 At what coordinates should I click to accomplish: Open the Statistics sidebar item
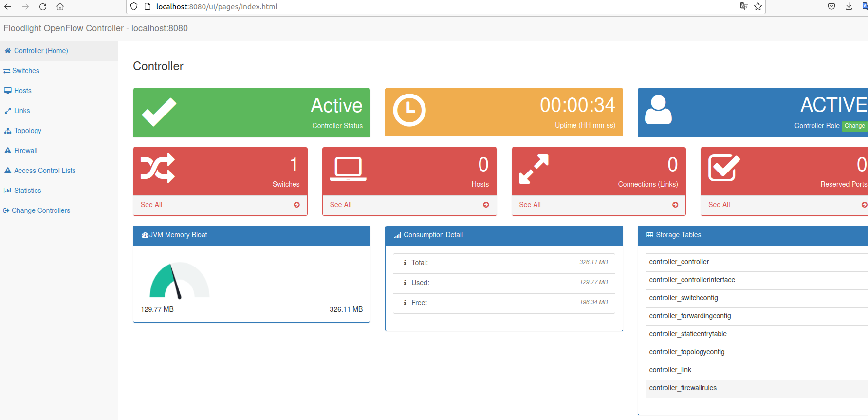(59, 191)
